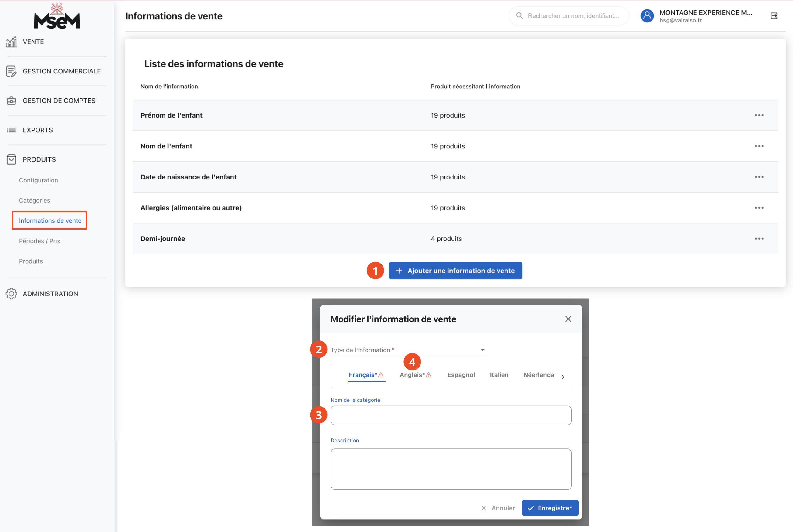Open options menu for Allergies row
The width and height of the screenshot is (793, 532).
click(x=759, y=208)
